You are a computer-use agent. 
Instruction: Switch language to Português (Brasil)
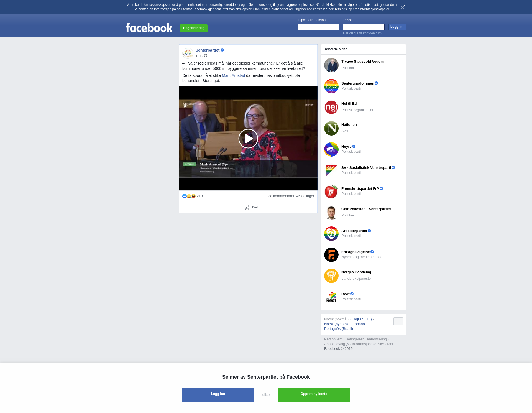pos(339,329)
